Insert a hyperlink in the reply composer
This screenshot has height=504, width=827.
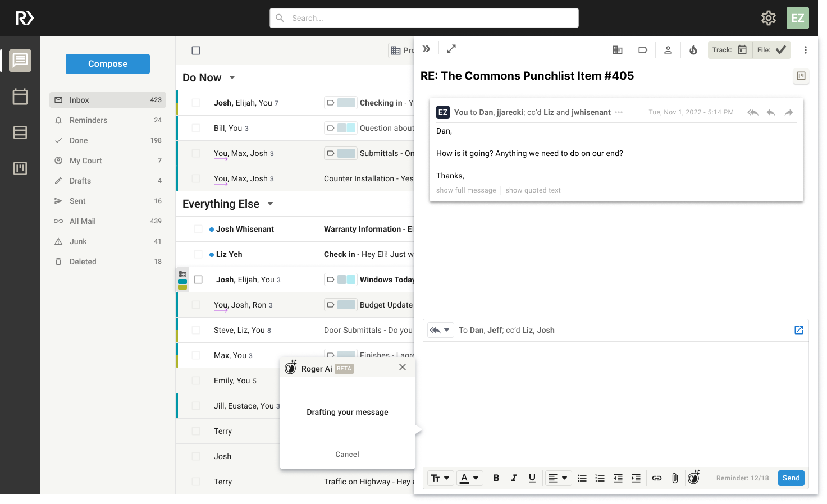coord(657,478)
